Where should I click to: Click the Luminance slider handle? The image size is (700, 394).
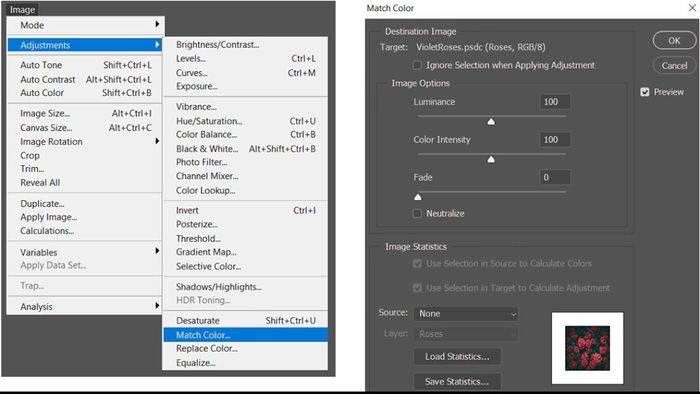[x=491, y=121]
